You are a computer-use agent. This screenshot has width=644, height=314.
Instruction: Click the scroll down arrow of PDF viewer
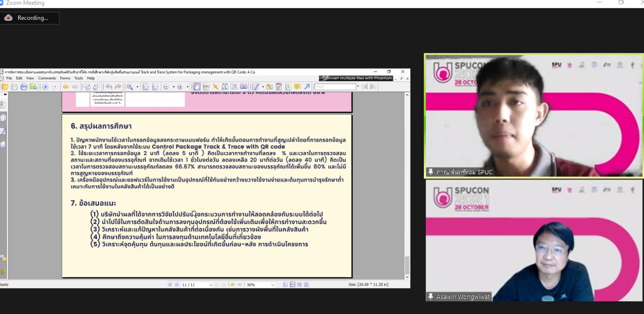407,277
